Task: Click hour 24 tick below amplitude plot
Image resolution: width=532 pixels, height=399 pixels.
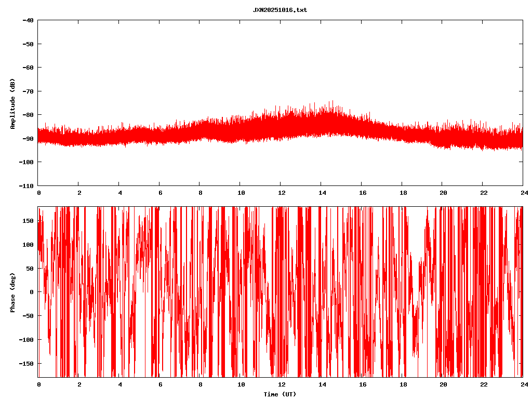Action: (523, 193)
